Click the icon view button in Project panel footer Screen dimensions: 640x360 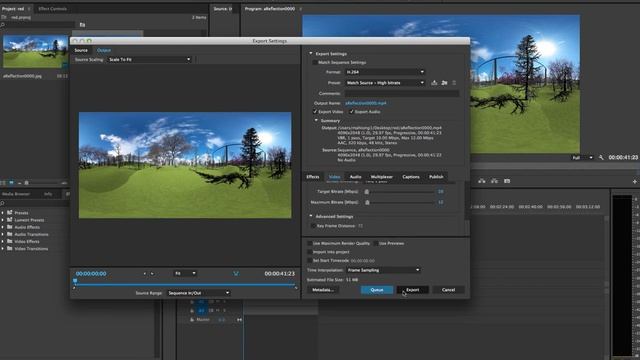coord(11,183)
